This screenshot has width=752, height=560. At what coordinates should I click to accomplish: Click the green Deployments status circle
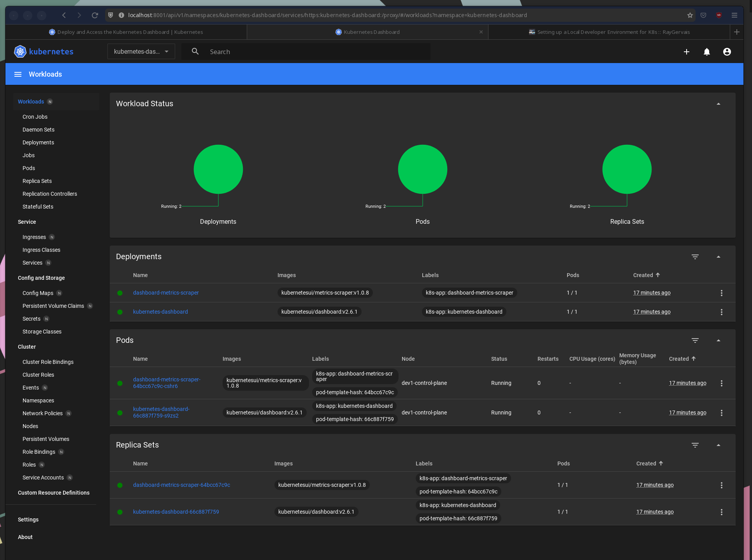pos(218,169)
